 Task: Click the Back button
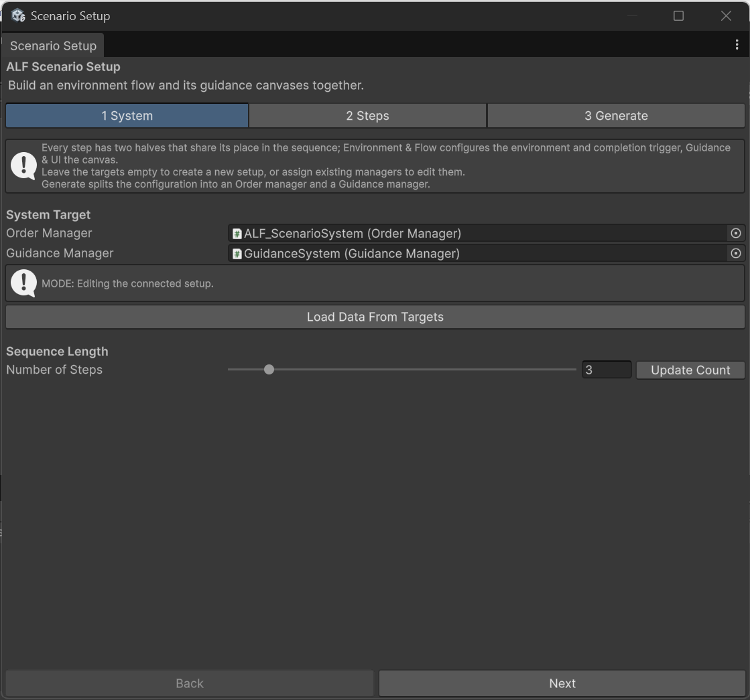[x=190, y=683]
